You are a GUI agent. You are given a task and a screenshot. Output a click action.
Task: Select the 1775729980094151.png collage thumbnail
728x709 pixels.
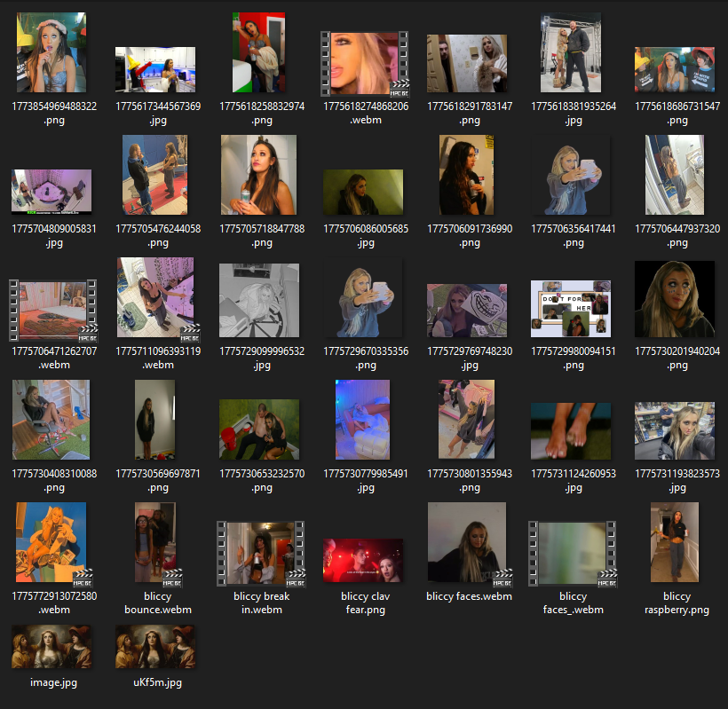pos(571,309)
